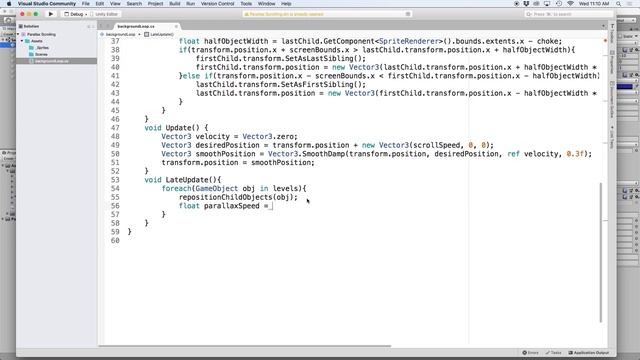Click the AirPlay display icon in menu bar
The image size is (640, 360).
pyautogui.click(x=547, y=4)
